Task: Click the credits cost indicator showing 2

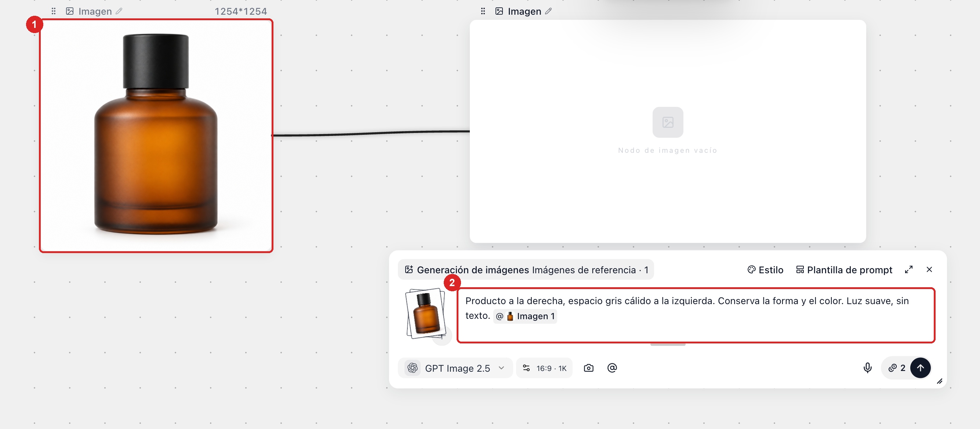Action: (897, 368)
